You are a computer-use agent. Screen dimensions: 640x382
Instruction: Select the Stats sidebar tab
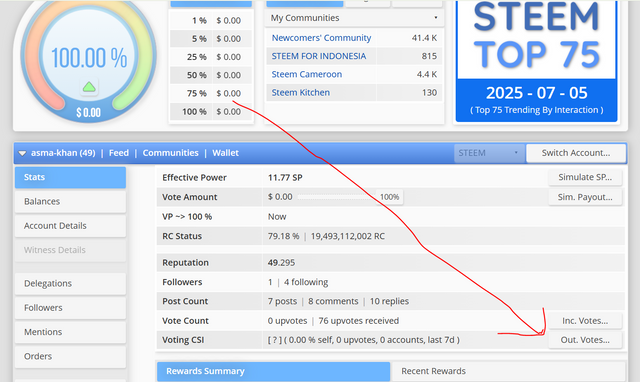click(70, 177)
